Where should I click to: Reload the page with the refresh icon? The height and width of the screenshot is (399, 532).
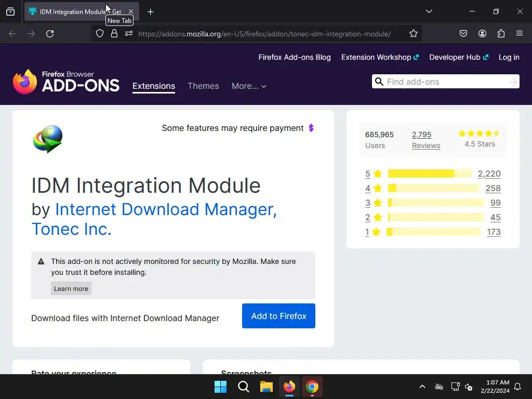tap(50, 34)
